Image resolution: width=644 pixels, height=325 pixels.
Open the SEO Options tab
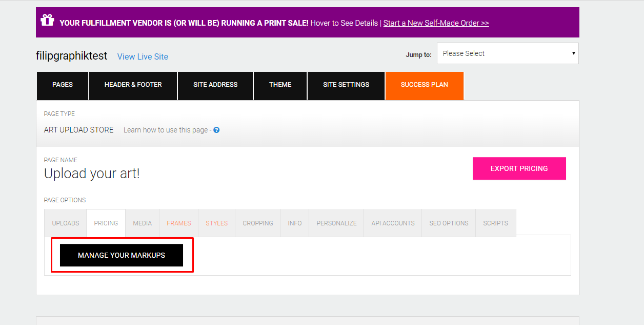449,223
